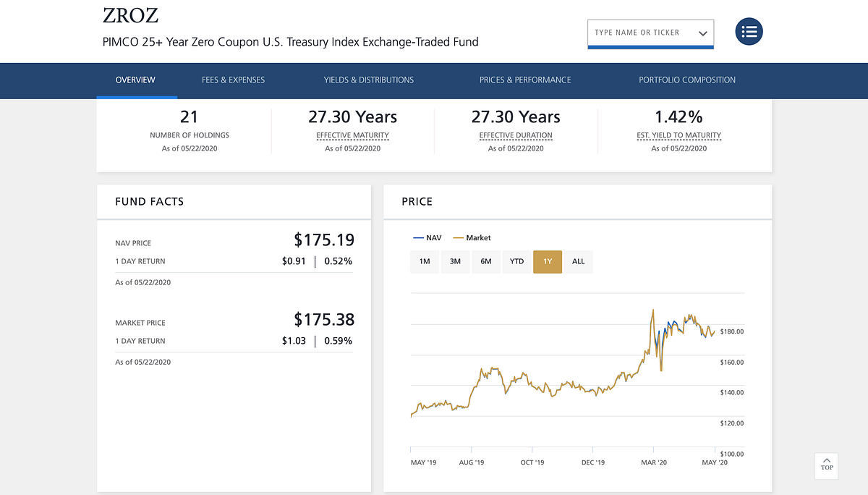Click the Effective Duration tooltip link
Viewport: 868px width, 495px height.
point(516,135)
